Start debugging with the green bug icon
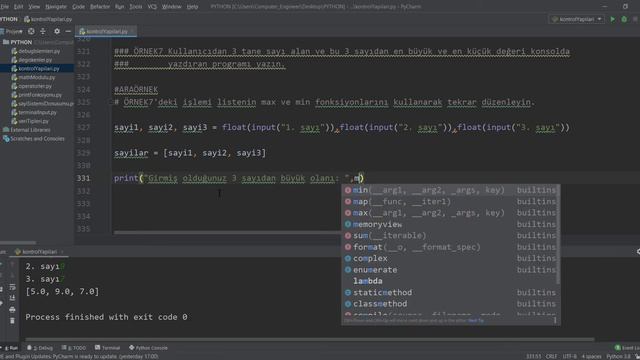 (624, 19)
